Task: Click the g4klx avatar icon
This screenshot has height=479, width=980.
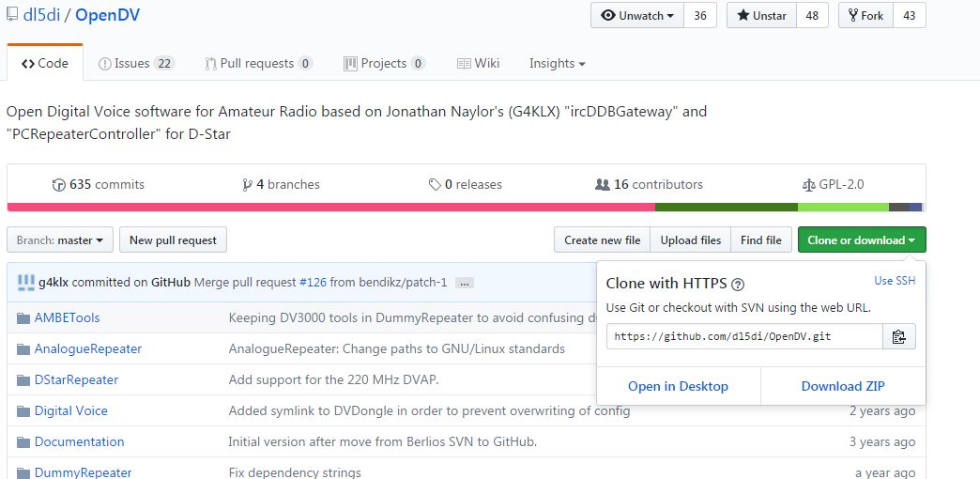Action: [25, 283]
